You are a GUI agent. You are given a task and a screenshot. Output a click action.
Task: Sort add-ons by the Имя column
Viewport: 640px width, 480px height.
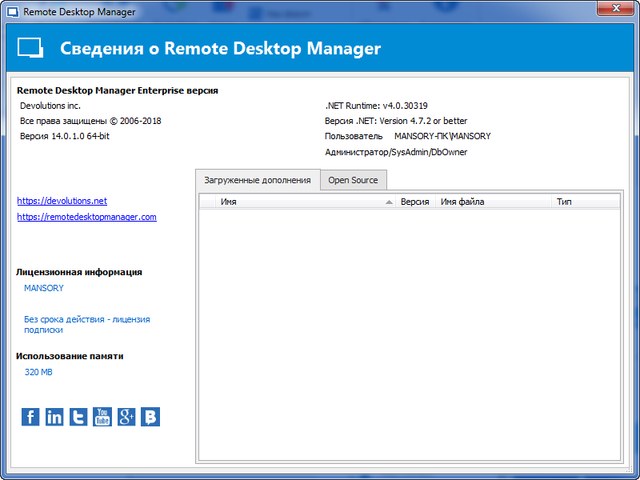(290, 202)
